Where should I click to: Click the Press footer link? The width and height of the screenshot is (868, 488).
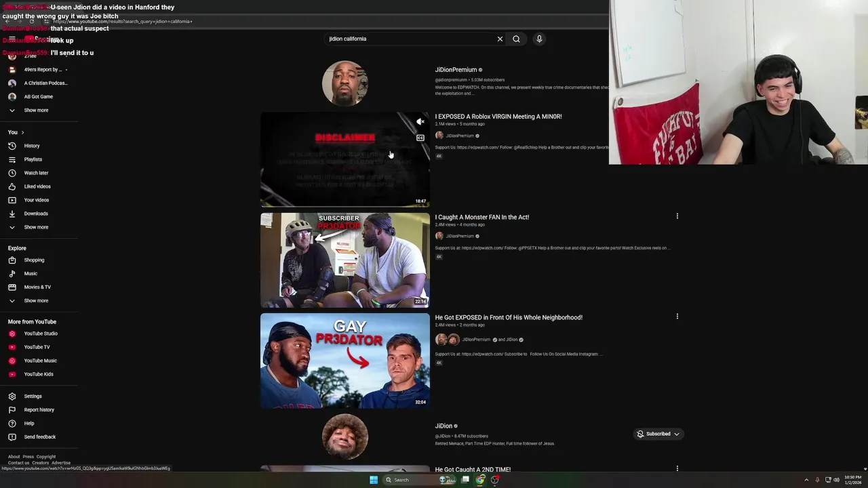pos(28,457)
